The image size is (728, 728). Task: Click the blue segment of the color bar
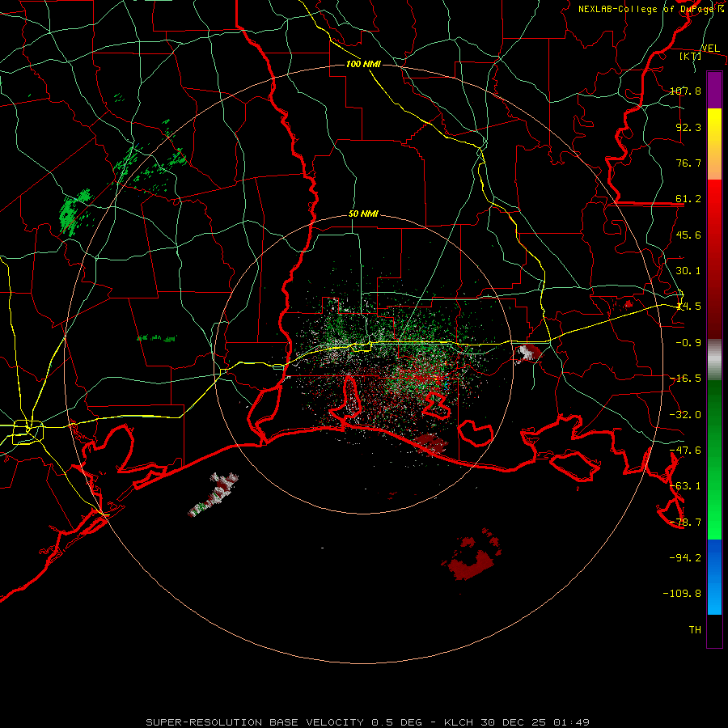point(714,577)
